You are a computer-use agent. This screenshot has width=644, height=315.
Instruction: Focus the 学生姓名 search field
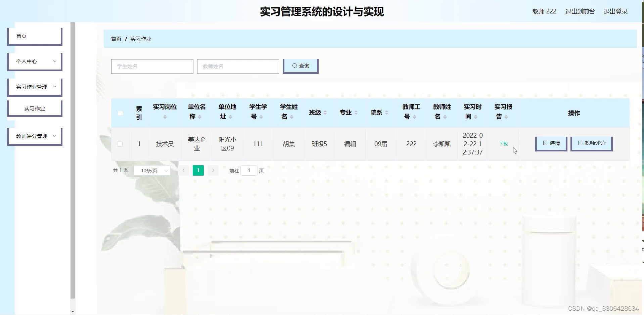pos(152,66)
